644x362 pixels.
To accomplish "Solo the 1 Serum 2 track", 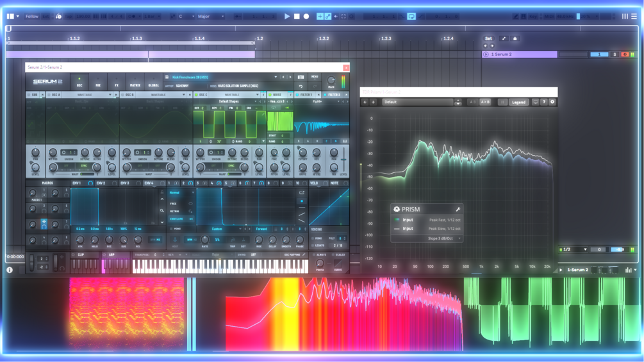I will (x=615, y=54).
